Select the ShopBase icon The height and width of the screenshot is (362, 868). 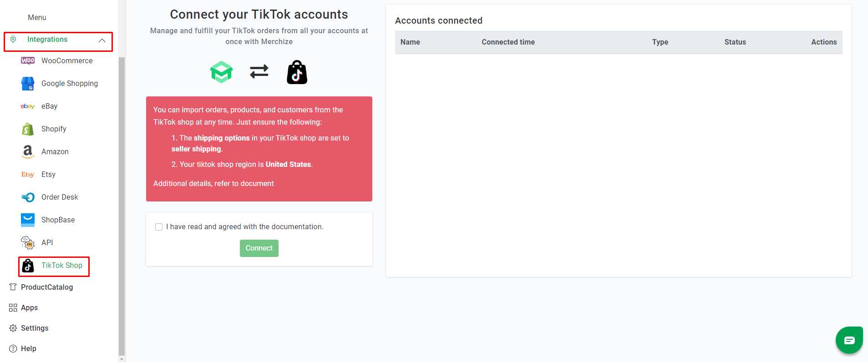[x=28, y=220]
